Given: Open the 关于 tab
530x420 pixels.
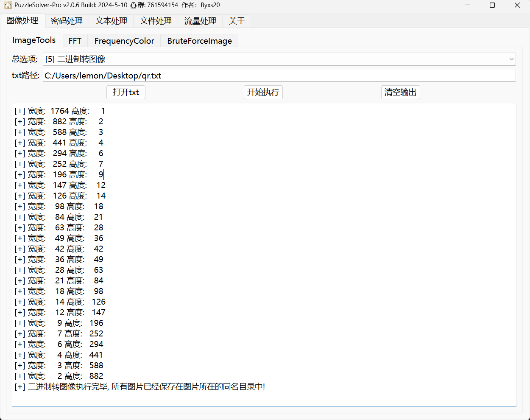Looking at the screenshot, I should [237, 21].
